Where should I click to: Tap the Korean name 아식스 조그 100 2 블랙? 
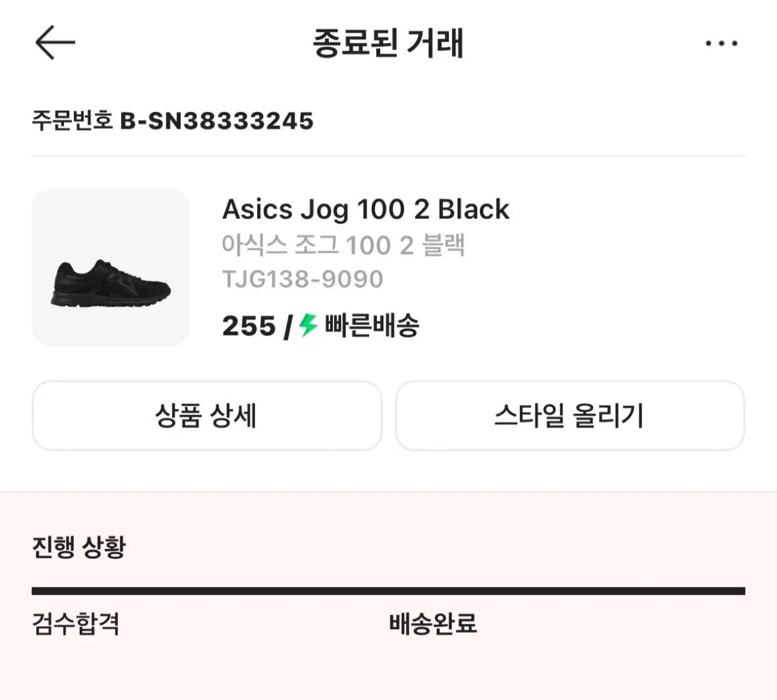[343, 245]
